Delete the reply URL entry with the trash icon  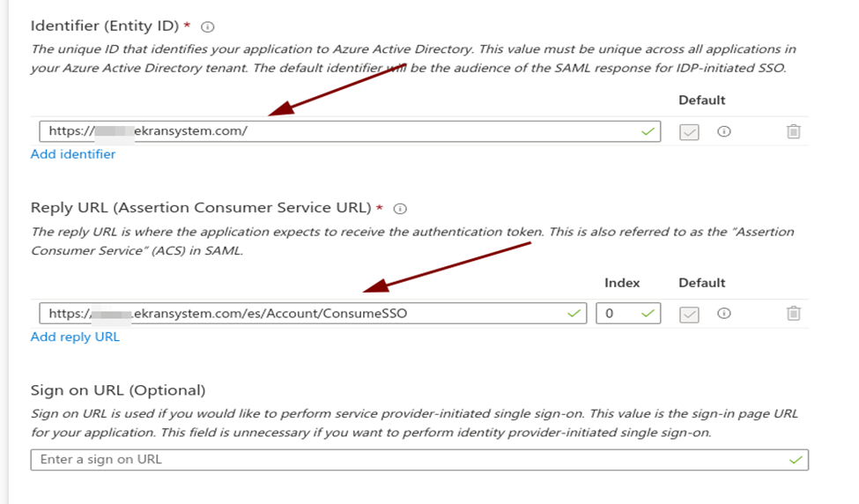pyautogui.click(x=793, y=314)
